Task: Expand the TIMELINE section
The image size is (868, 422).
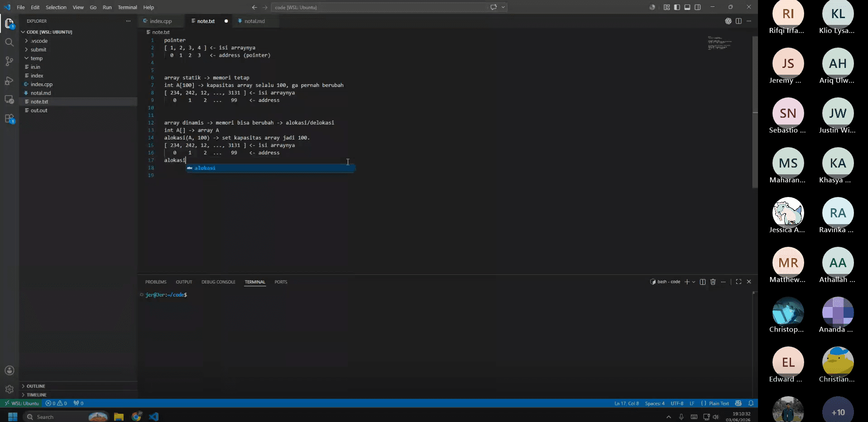Action: coord(78,394)
